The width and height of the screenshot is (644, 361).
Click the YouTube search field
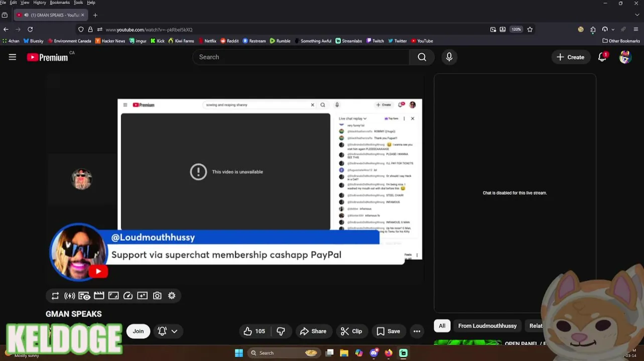tap(301, 57)
